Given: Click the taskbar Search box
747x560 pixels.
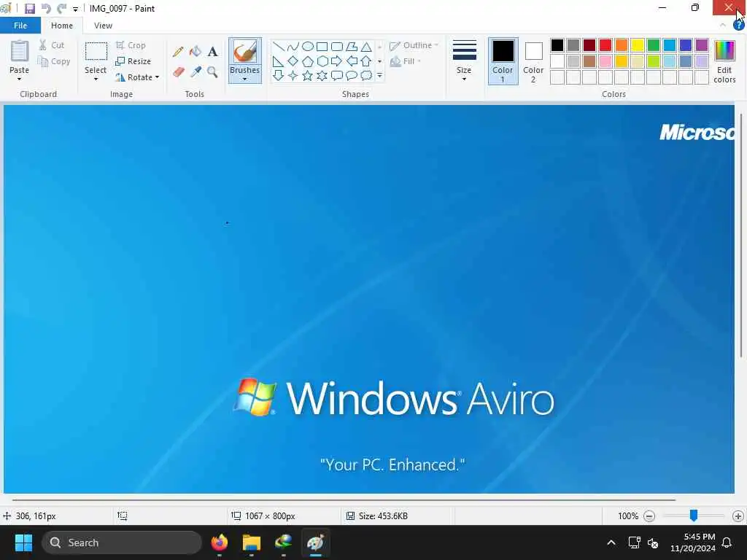Looking at the screenshot, I should click(122, 542).
